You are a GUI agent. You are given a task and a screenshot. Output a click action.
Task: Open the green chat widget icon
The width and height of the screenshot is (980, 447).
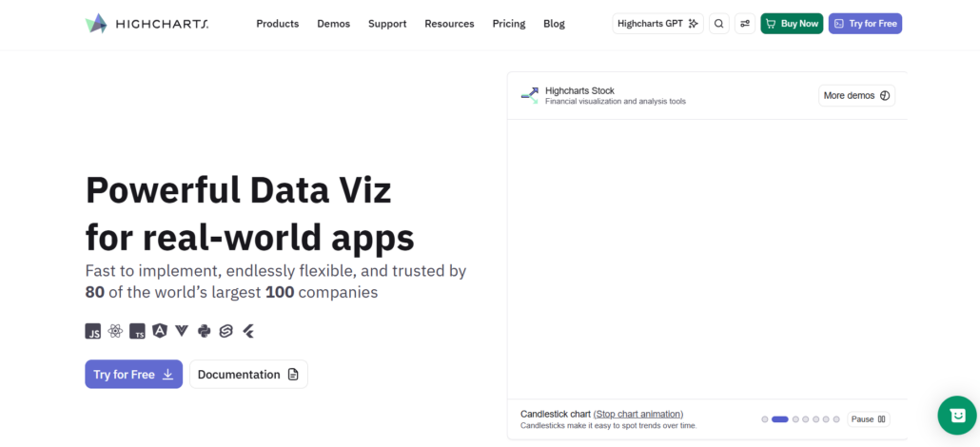(957, 415)
